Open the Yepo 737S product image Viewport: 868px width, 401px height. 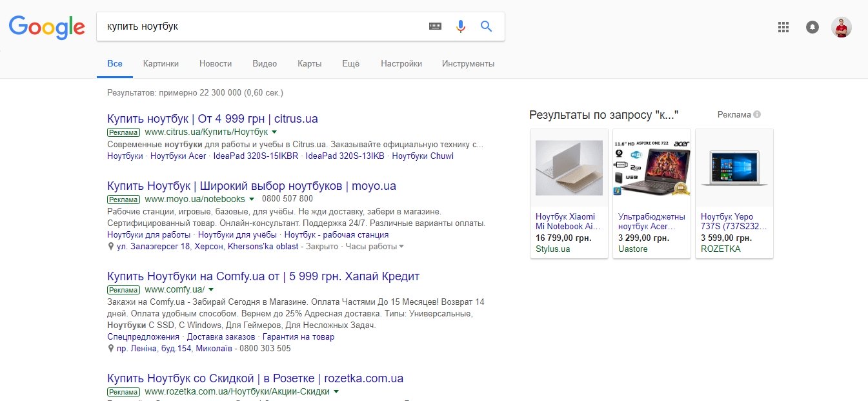pos(734,168)
